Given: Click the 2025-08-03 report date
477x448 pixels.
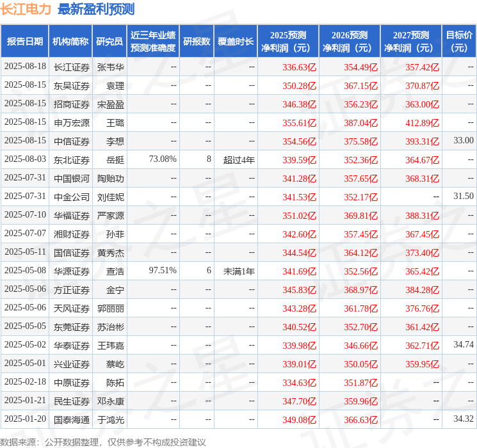Looking at the screenshot, I should [25, 159].
